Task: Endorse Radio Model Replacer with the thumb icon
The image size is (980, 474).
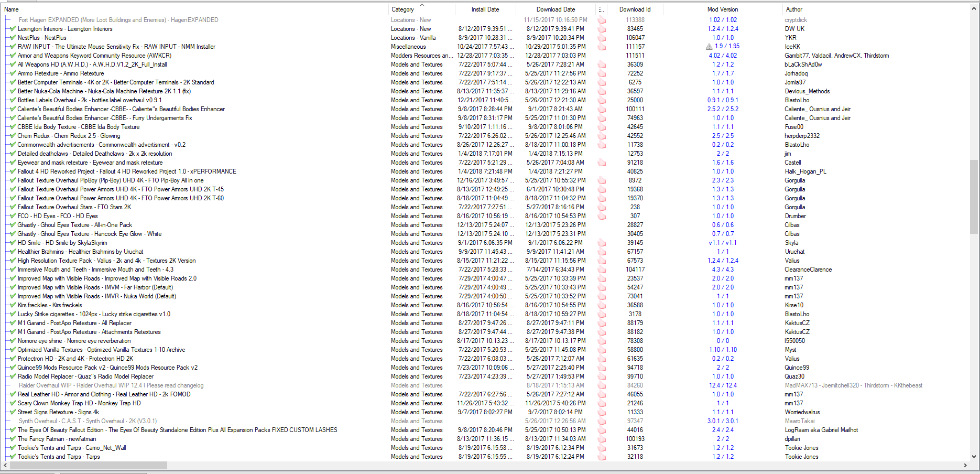Action: coord(602,376)
